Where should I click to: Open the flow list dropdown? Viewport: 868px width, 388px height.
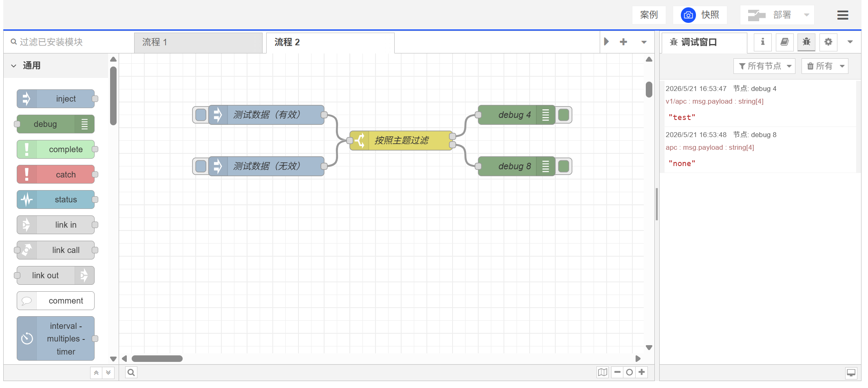click(644, 42)
